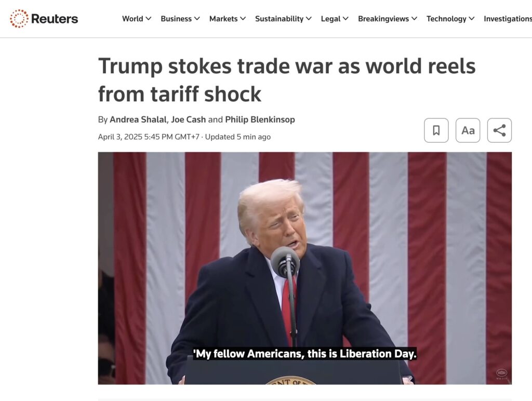
Task: Bookmark this article with the save icon
Action: tap(436, 130)
